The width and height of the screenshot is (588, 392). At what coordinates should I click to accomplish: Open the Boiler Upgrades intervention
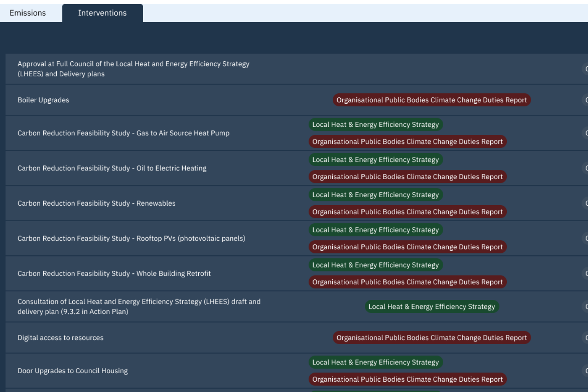click(x=43, y=100)
